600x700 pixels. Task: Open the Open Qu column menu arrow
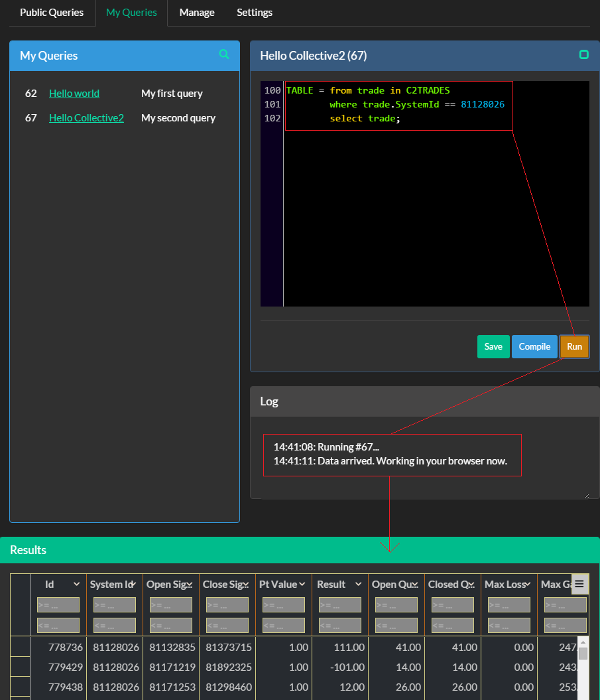click(415, 584)
